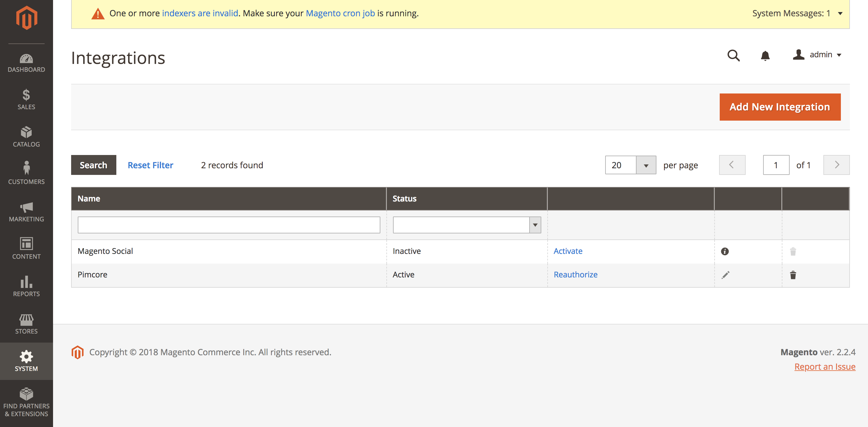Click the info icon for Magento Social
The height and width of the screenshot is (427, 868).
click(x=725, y=251)
